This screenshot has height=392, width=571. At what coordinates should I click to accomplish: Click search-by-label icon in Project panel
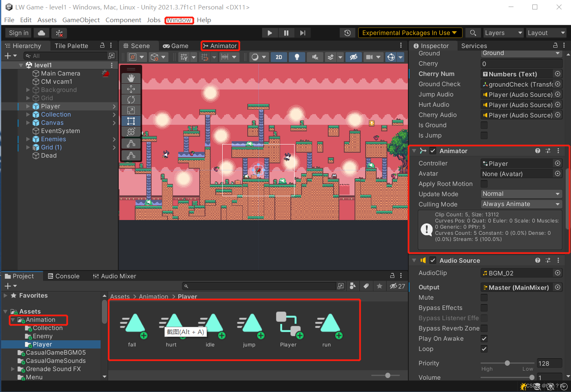[366, 286]
